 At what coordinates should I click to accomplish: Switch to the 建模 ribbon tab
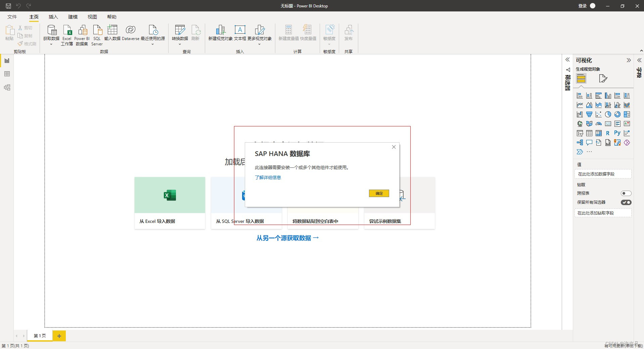[x=73, y=17]
